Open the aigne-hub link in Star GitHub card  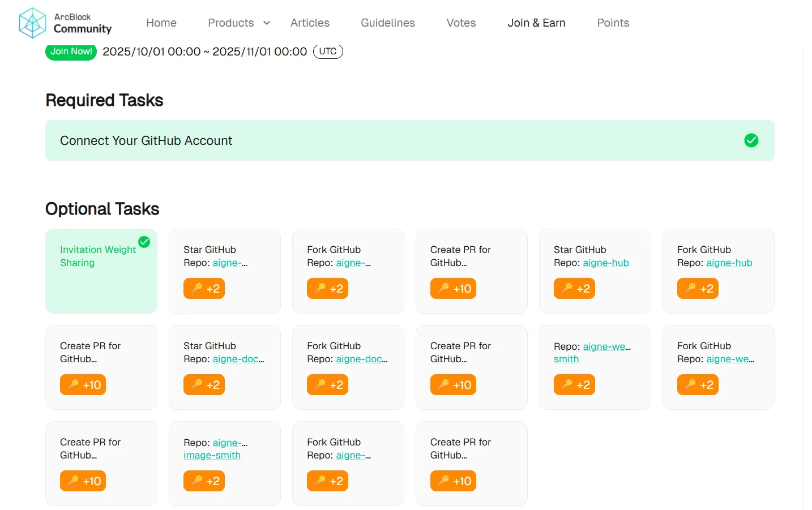(x=606, y=263)
